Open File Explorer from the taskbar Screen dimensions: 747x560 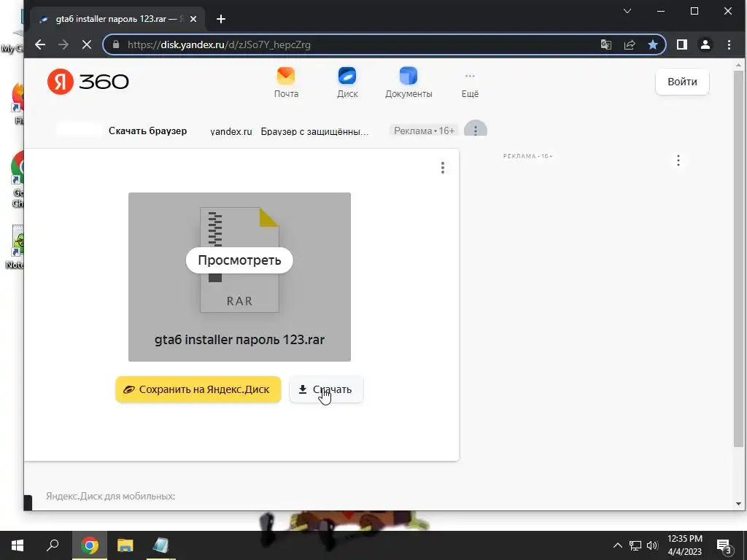click(x=125, y=545)
